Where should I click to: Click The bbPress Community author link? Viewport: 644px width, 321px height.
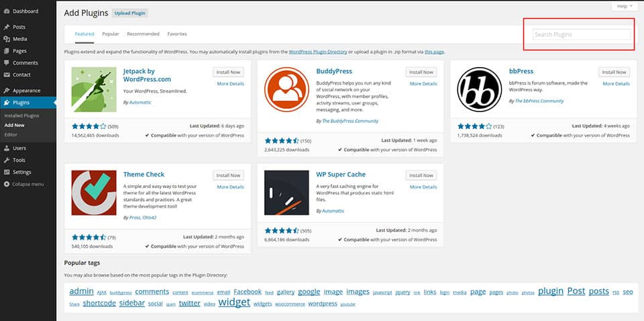(x=539, y=101)
